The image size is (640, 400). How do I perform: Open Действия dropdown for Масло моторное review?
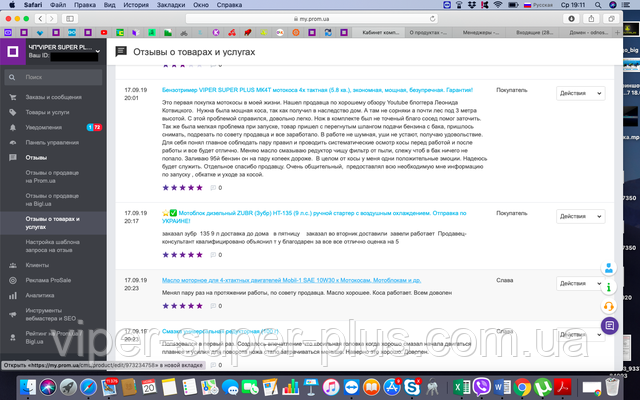pyautogui.click(x=579, y=283)
